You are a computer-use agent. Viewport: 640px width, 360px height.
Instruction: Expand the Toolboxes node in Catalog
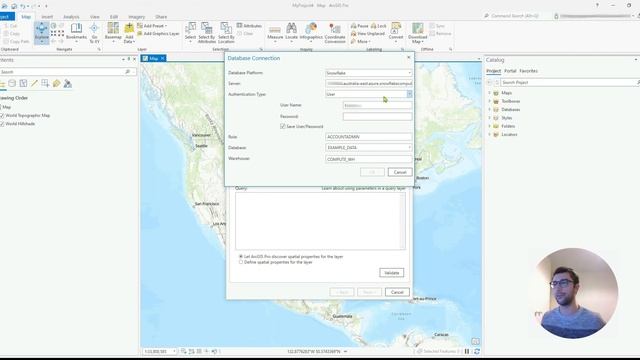click(489, 101)
